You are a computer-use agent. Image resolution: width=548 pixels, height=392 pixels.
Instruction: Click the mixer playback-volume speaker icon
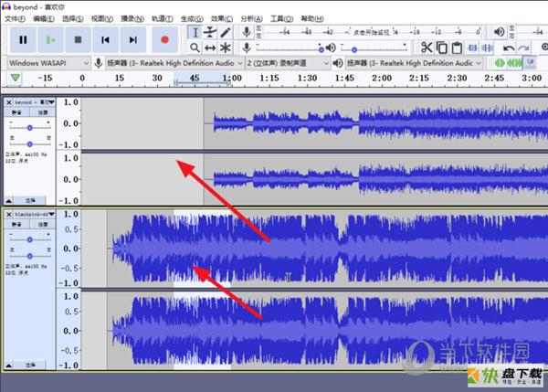(331, 48)
